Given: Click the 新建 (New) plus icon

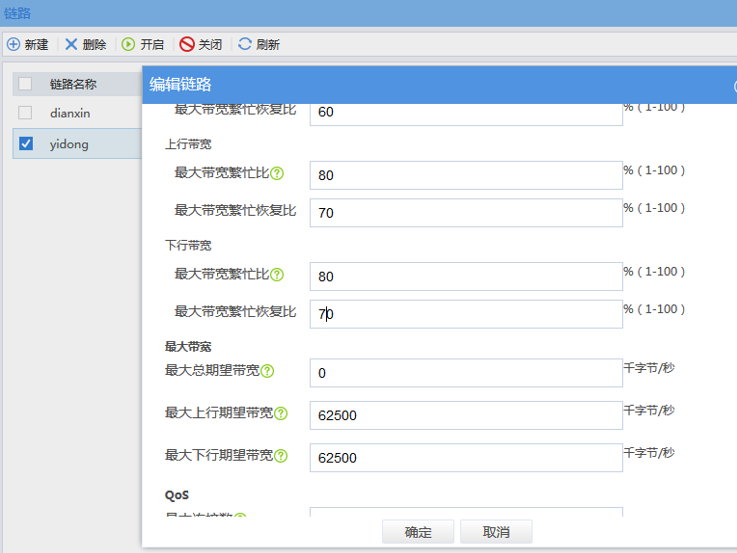Looking at the screenshot, I should click(x=13, y=45).
